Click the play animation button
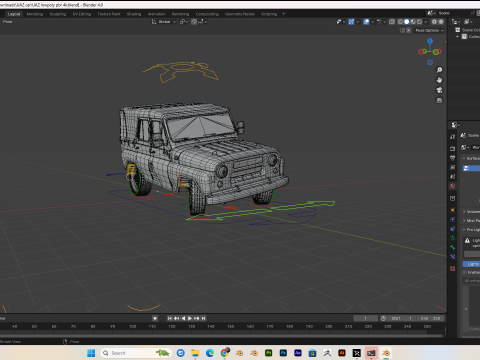The image size is (480, 360). (x=190, y=318)
